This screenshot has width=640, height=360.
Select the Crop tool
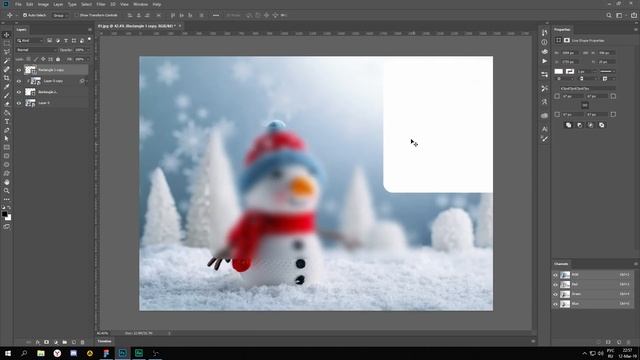[7, 78]
